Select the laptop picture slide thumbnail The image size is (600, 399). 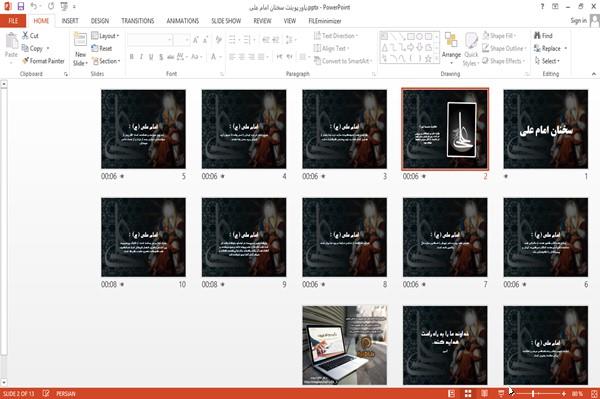point(344,345)
